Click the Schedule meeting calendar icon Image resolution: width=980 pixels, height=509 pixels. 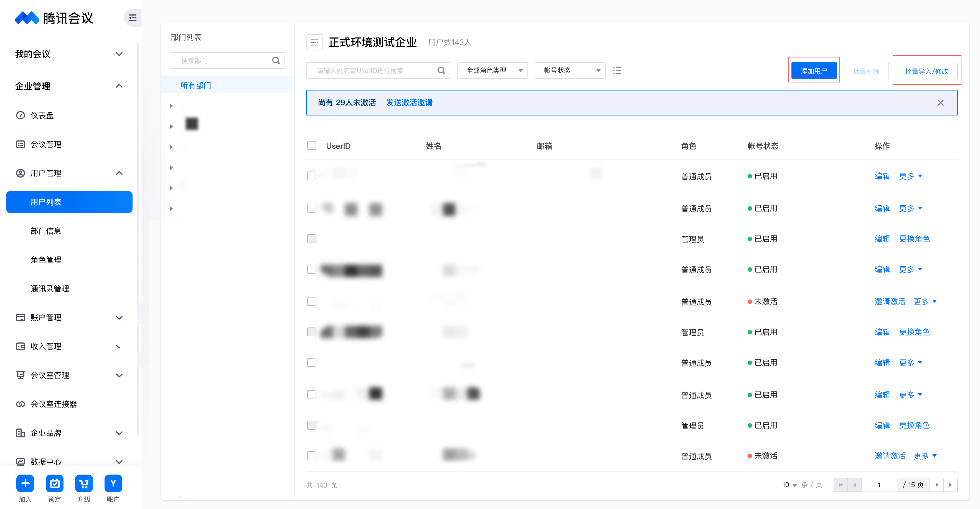pyautogui.click(x=54, y=483)
